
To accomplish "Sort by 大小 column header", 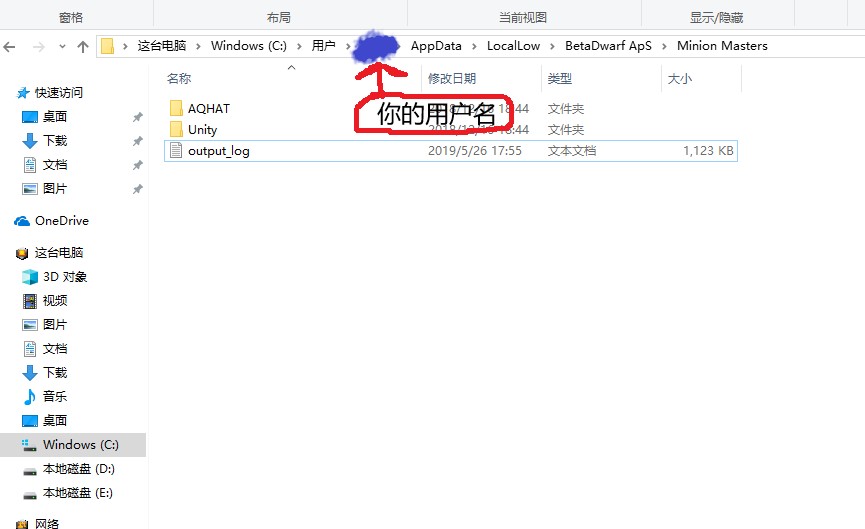I will (679, 78).
